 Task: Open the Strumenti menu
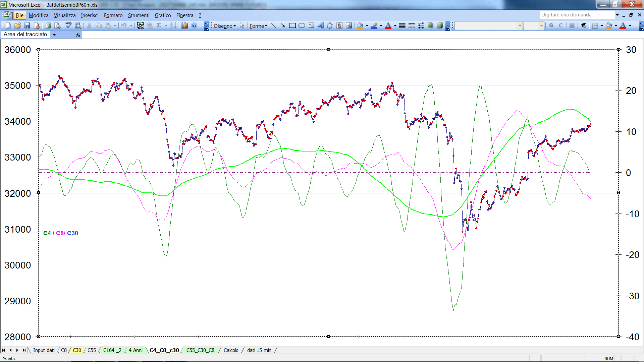pyautogui.click(x=139, y=15)
